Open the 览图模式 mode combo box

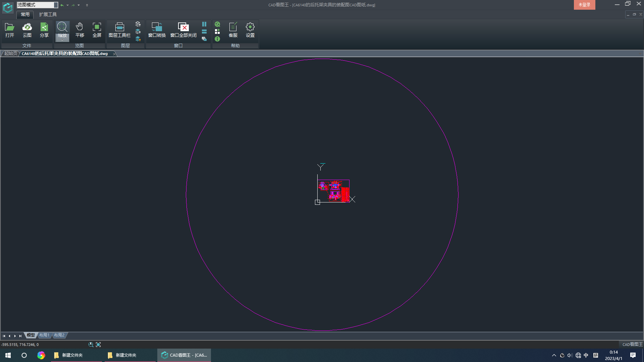point(37,5)
